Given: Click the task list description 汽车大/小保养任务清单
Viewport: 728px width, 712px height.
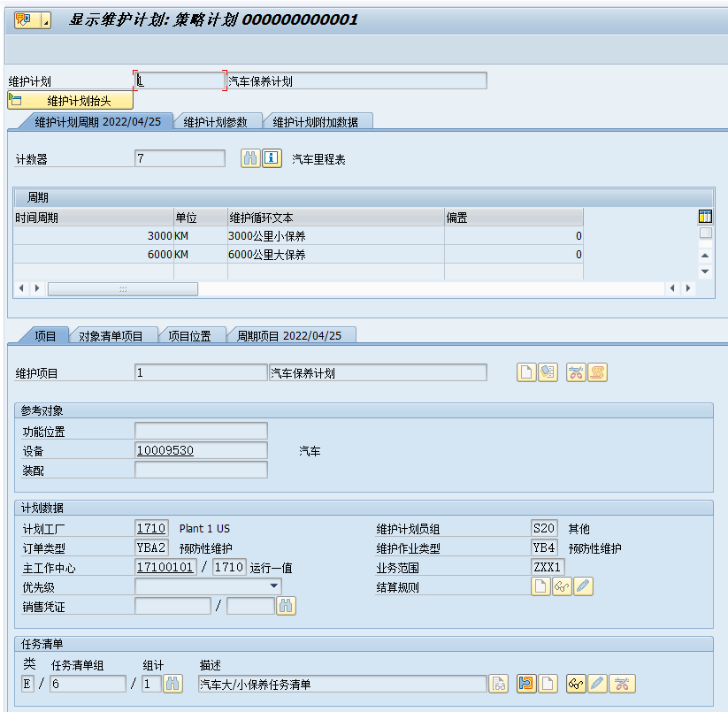Looking at the screenshot, I should click(x=342, y=684).
